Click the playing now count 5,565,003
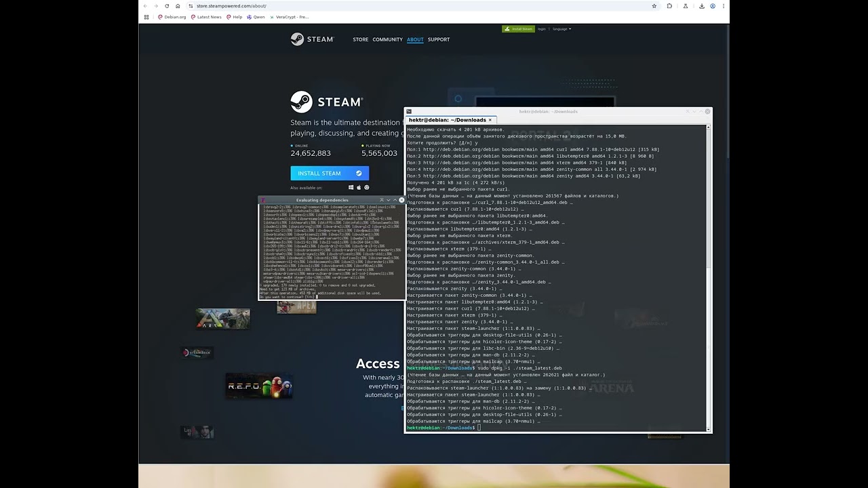Image resolution: width=868 pixels, height=488 pixels. click(379, 153)
